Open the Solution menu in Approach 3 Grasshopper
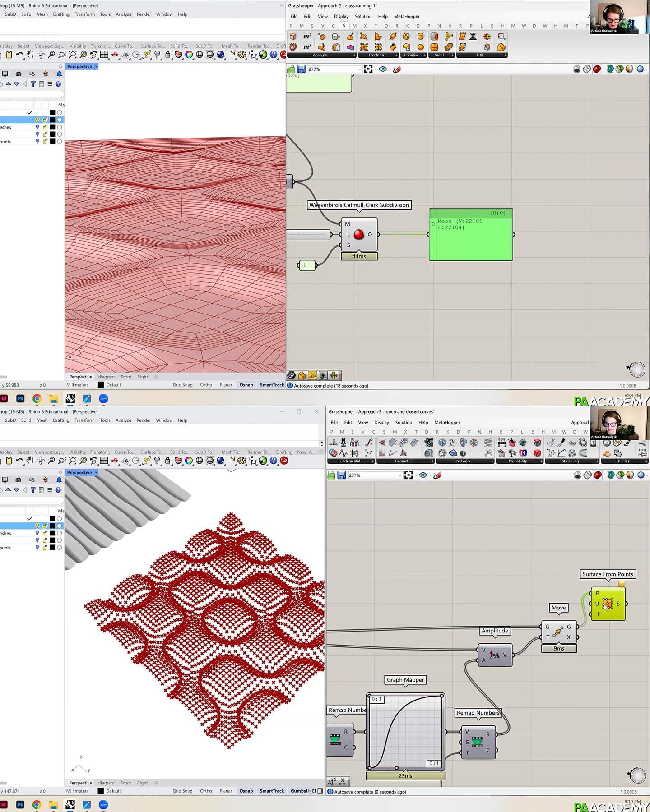The image size is (650, 812). click(404, 422)
